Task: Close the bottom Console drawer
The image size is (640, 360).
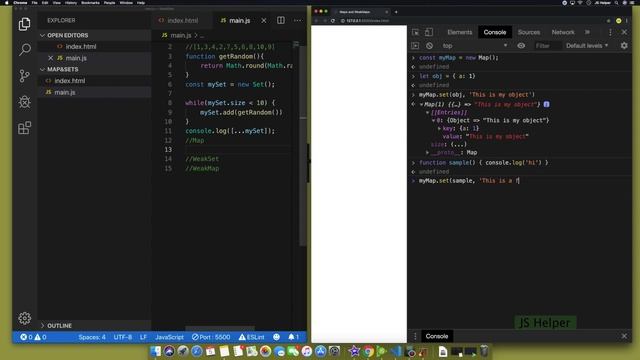Action: [624, 336]
